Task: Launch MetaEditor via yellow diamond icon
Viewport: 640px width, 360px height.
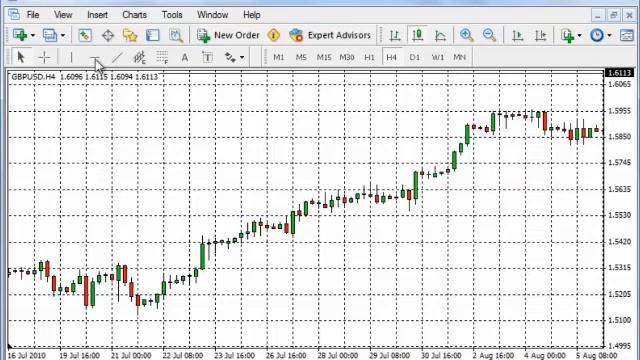Action: (273, 36)
